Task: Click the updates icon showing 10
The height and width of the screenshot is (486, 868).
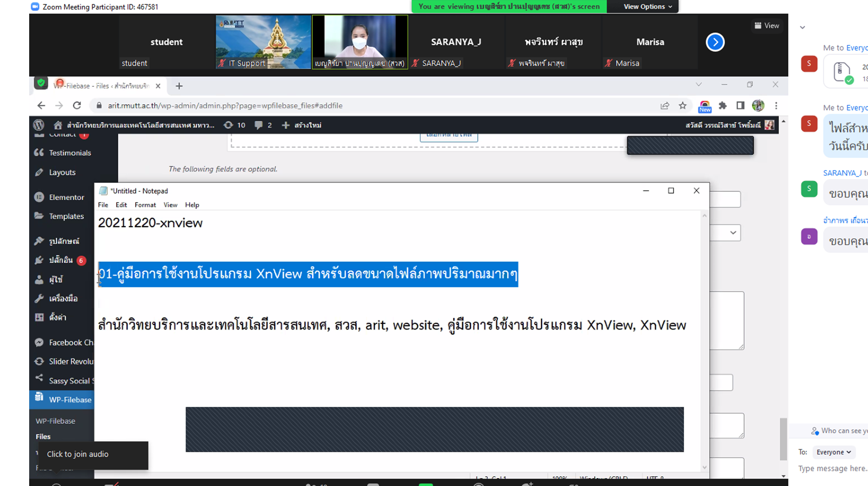Action: [x=228, y=125]
